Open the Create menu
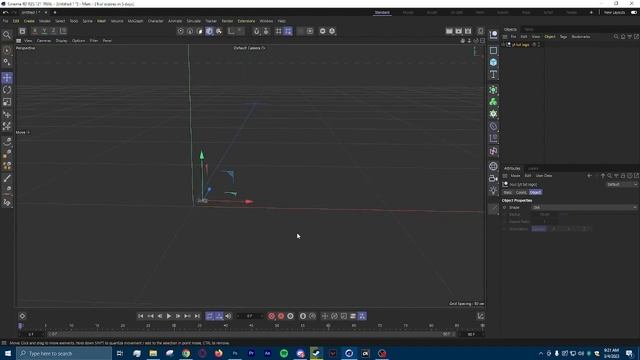The image size is (640, 360). tap(29, 21)
